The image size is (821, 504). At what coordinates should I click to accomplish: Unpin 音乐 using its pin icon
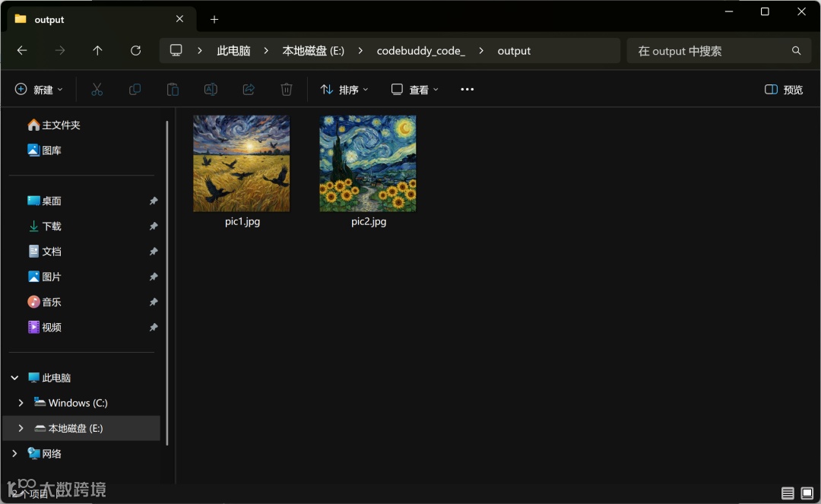(154, 302)
